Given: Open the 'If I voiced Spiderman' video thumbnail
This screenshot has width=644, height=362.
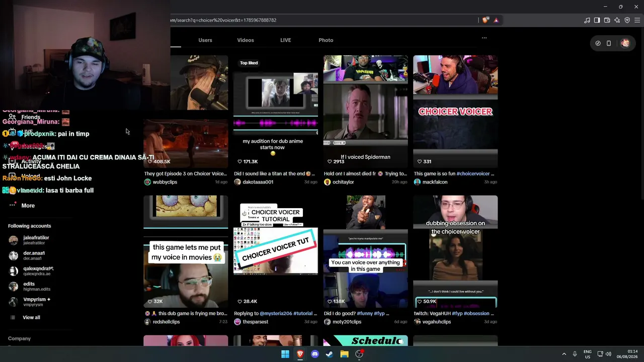Looking at the screenshot, I should point(366,111).
